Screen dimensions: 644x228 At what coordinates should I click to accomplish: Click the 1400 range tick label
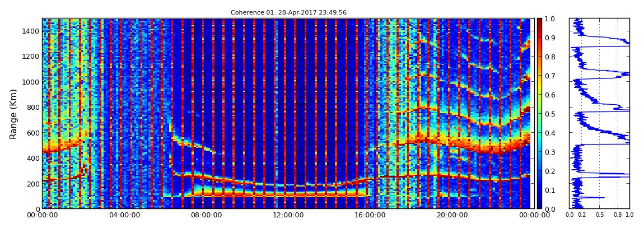(x=31, y=31)
